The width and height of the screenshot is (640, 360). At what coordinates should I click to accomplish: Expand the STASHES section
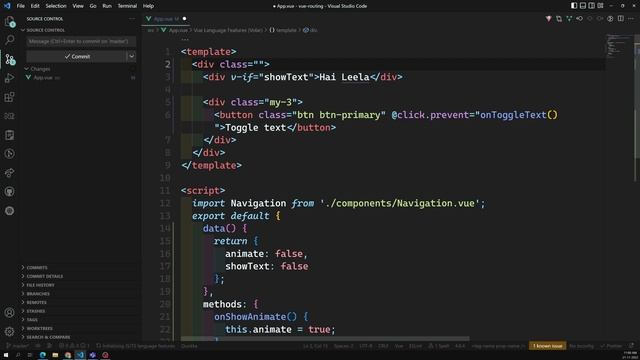coord(36,311)
